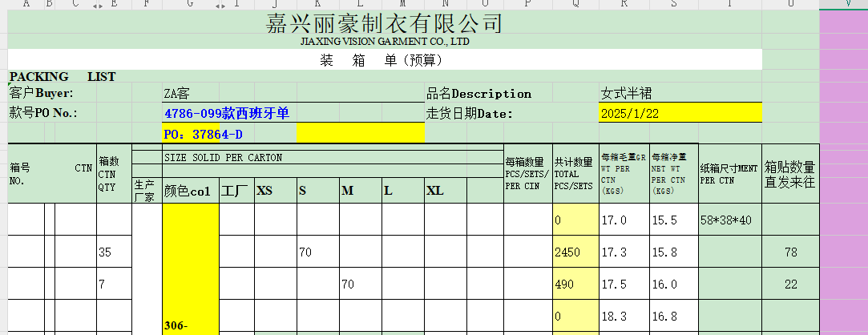Click the 装箱单(预算) title cell
Screen dimensions: 868x335
coord(384,60)
